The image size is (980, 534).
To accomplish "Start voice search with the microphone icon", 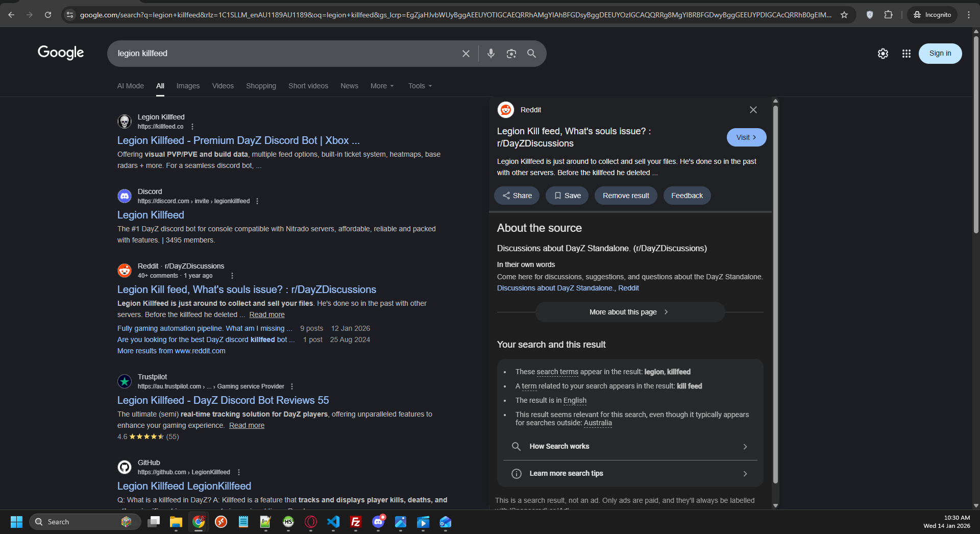I will [491, 54].
